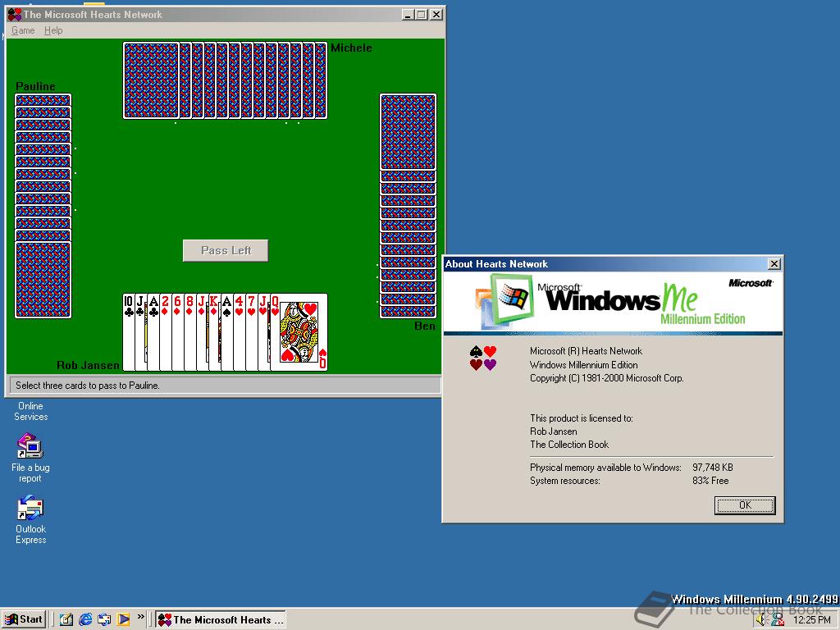Click Ben's face-down card stack

point(409,206)
